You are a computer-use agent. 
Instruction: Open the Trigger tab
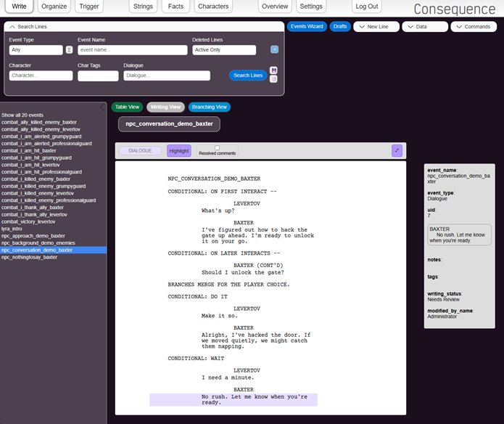[89, 7]
